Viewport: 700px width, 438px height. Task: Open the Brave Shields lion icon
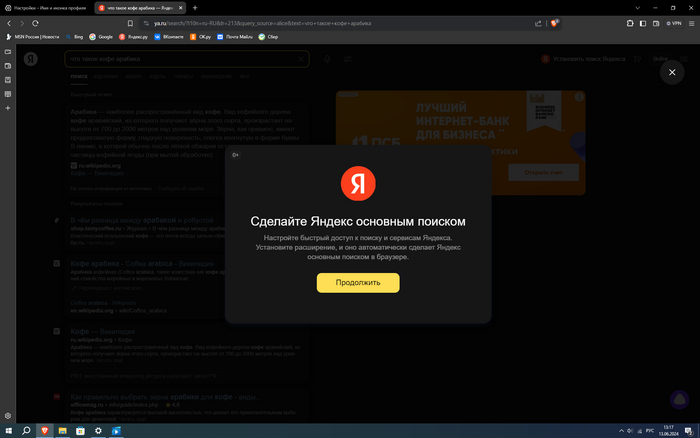click(554, 23)
